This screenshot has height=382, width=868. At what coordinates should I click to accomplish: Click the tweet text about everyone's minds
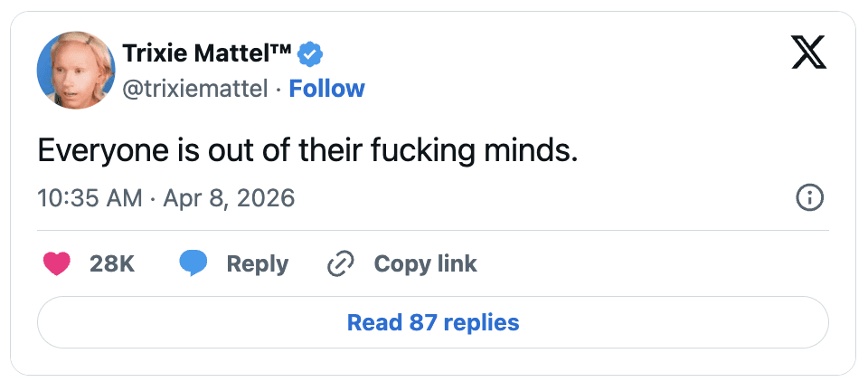(x=307, y=150)
